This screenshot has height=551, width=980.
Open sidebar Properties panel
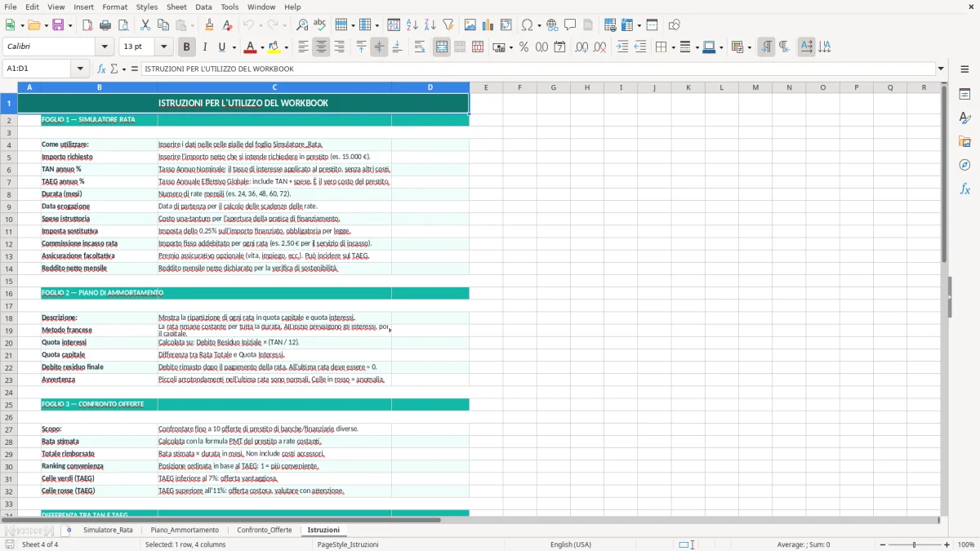coord(964,95)
